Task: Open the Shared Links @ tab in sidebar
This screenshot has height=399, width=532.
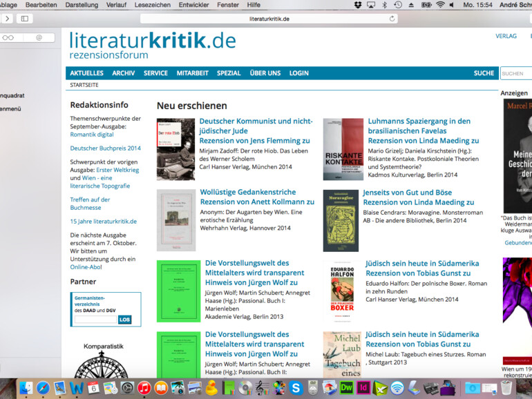Action: point(39,38)
